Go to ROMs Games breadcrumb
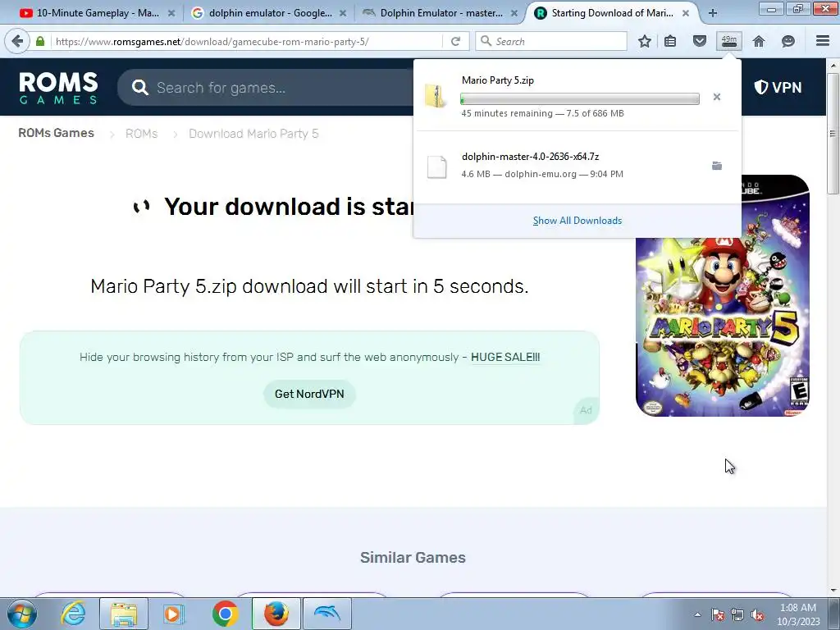840x630 pixels. [x=57, y=134]
